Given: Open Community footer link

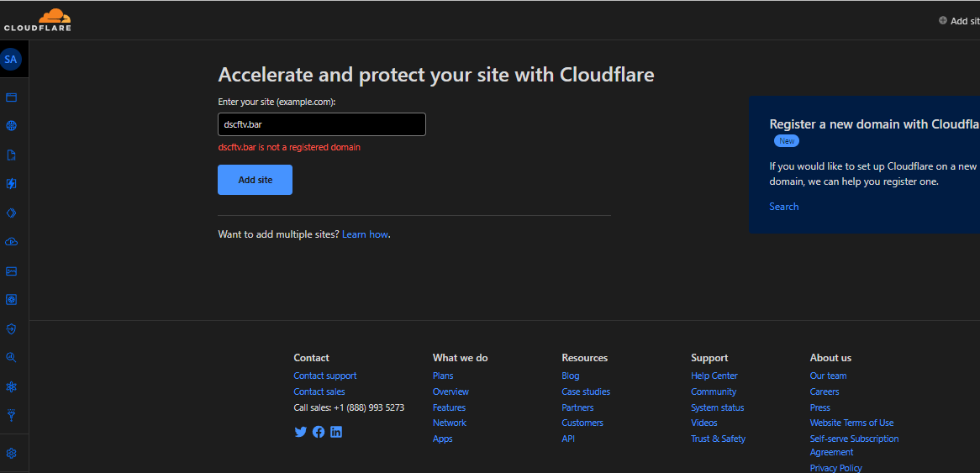Looking at the screenshot, I should click(714, 392).
